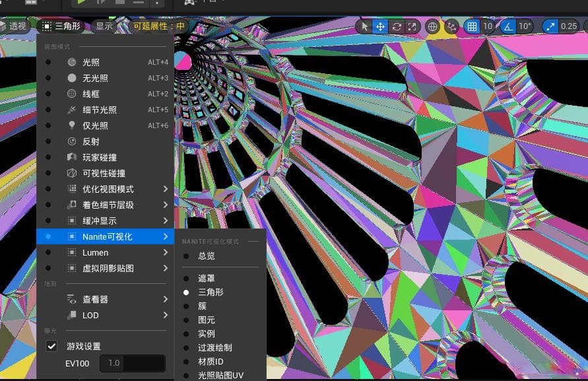Expand the 缓冲显示 buffer visualization submenu
The height and width of the screenshot is (381, 588).
click(x=106, y=221)
